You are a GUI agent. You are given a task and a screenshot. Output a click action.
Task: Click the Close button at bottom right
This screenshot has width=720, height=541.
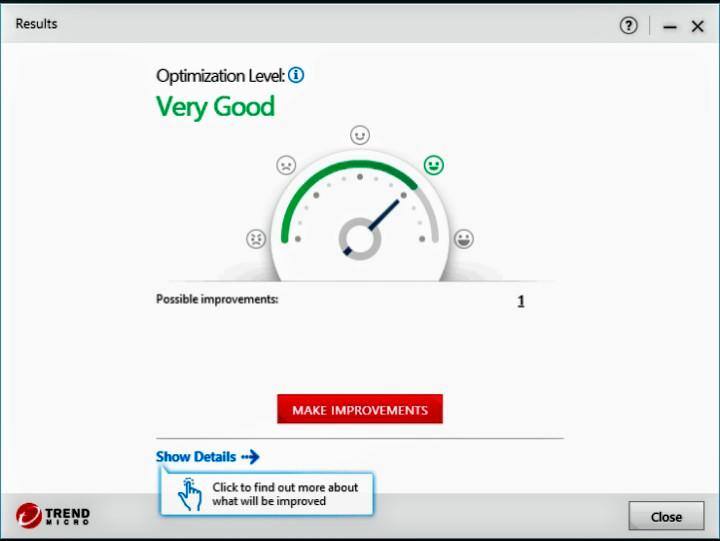tap(665, 516)
